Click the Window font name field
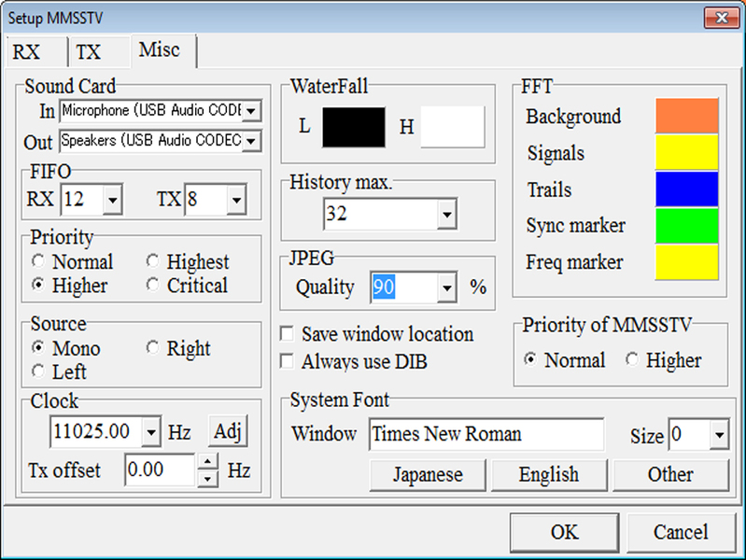746x560 pixels. pyautogui.click(x=486, y=434)
